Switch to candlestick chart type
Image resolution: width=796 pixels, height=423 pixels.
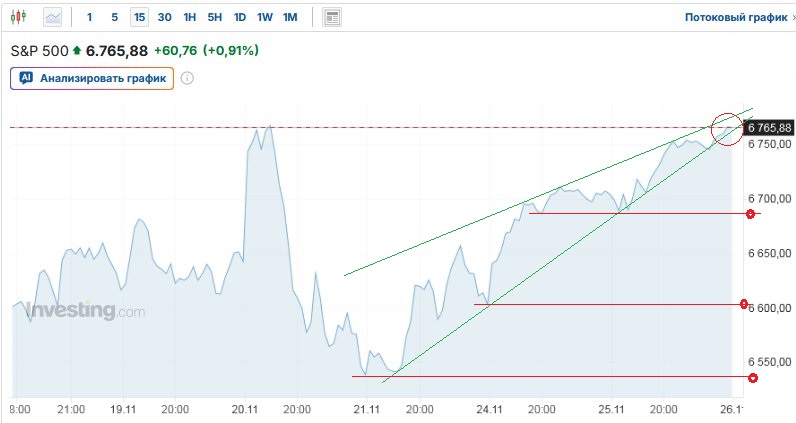22,17
